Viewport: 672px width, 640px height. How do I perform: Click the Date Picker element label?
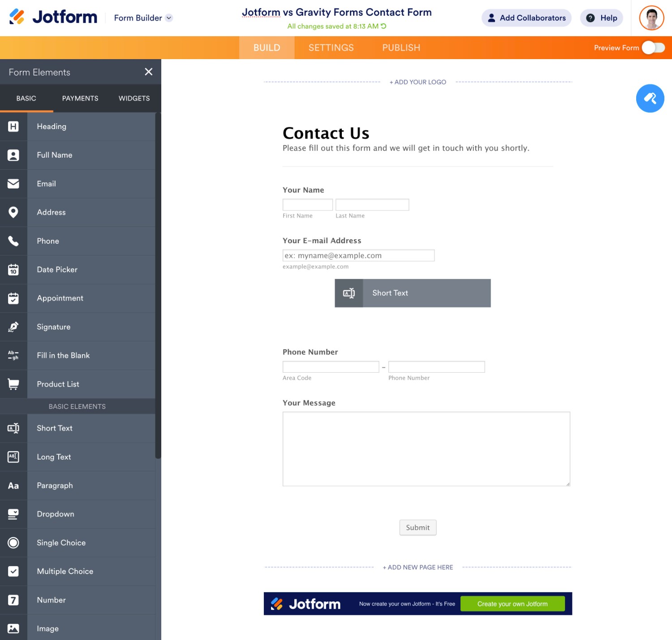pos(57,270)
